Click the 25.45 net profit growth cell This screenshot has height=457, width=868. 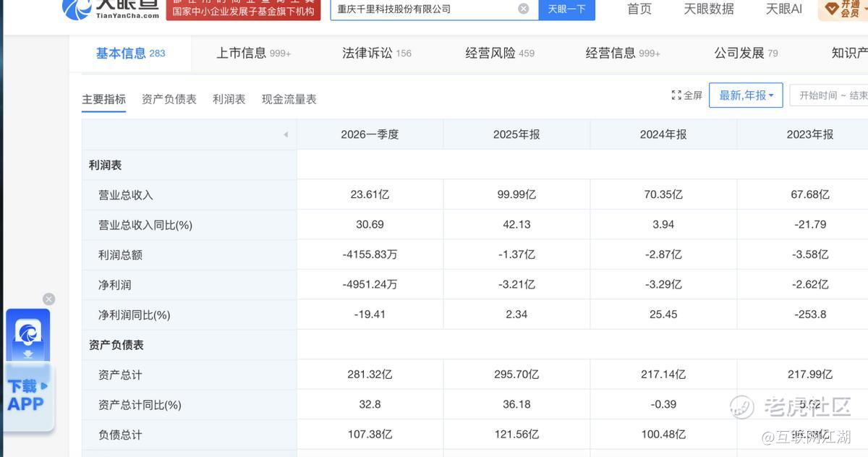[x=663, y=315]
